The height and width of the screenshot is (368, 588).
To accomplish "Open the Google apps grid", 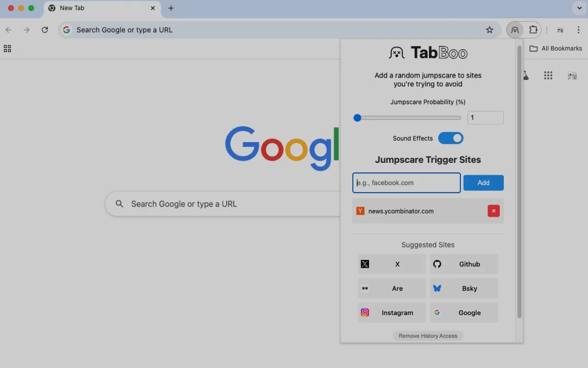I will click(x=548, y=75).
